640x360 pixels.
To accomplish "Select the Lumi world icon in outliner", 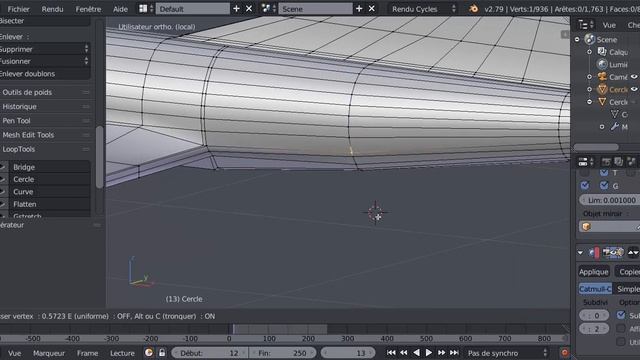I will 602,64.
